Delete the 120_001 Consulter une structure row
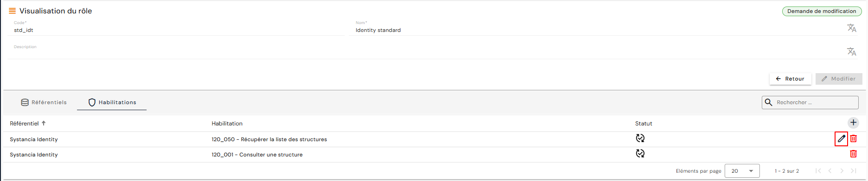Viewport: 868px width, 181px height. click(853, 154)
